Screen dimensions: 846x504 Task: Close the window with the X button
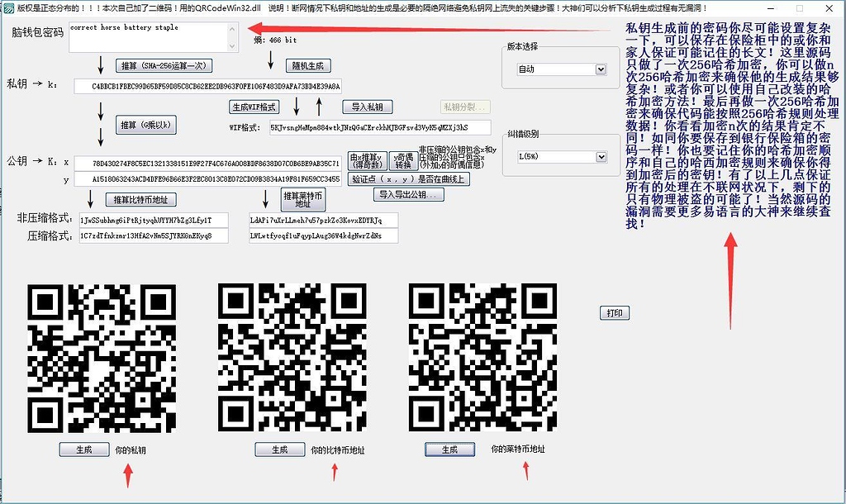click(829, 8)
